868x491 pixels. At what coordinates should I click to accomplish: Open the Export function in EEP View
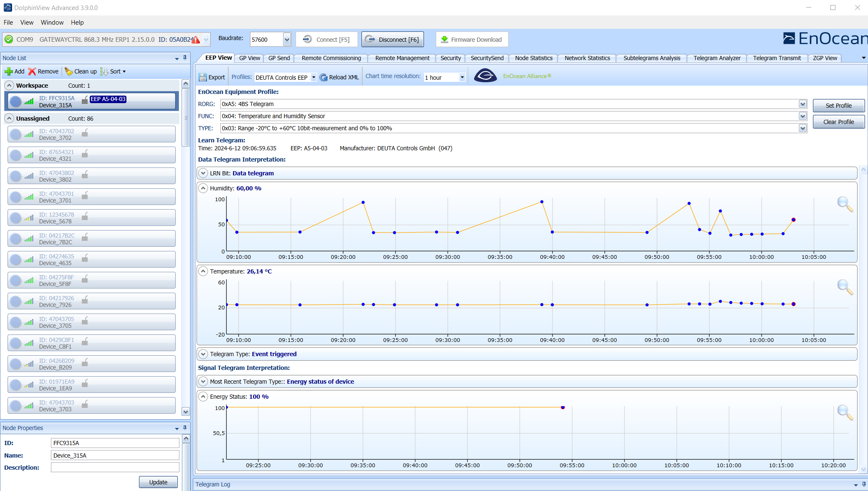pyautogui.click(x=212, y=77)
